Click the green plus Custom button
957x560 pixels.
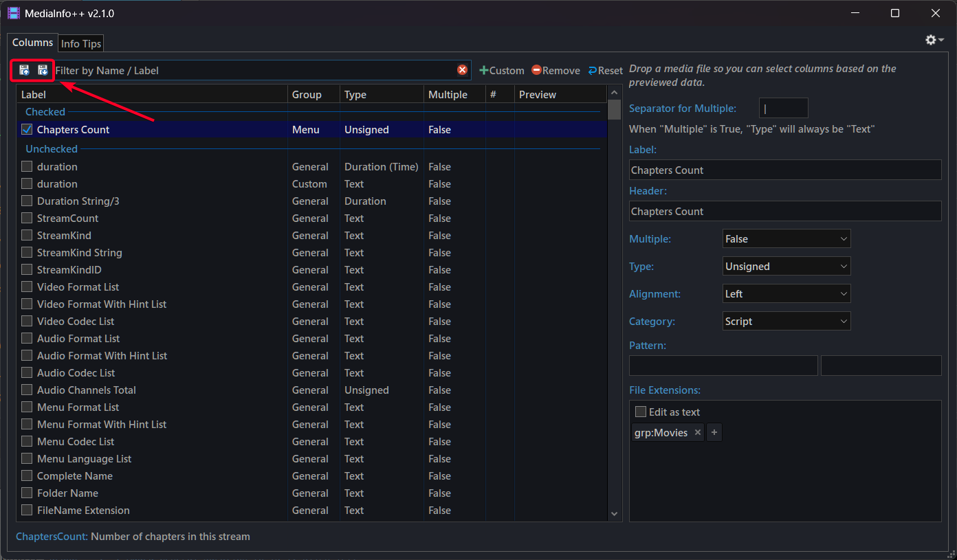(502, 70)
